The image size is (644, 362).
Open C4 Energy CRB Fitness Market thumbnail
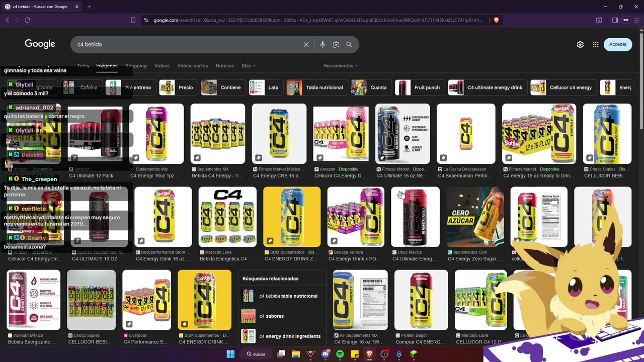[279, 134]
